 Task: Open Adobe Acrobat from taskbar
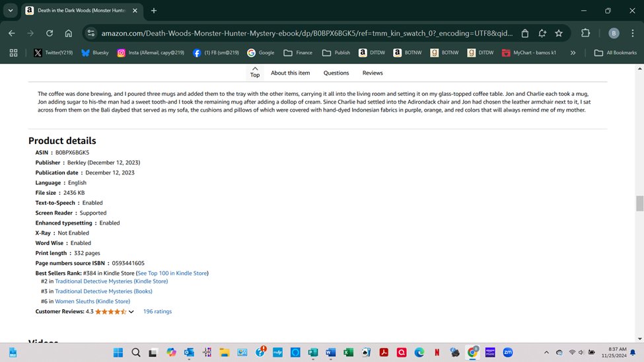(384, 353)
